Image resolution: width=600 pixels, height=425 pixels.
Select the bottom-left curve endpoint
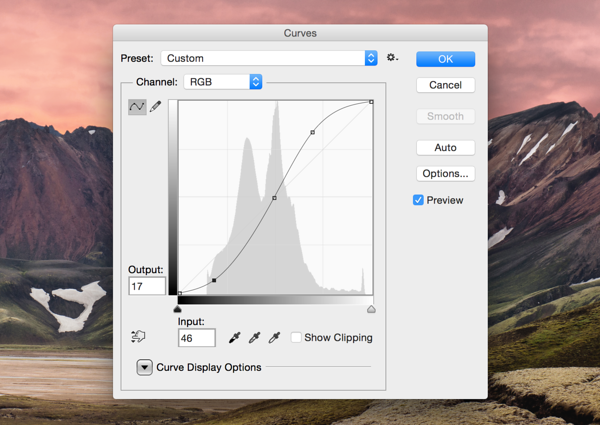180,293
